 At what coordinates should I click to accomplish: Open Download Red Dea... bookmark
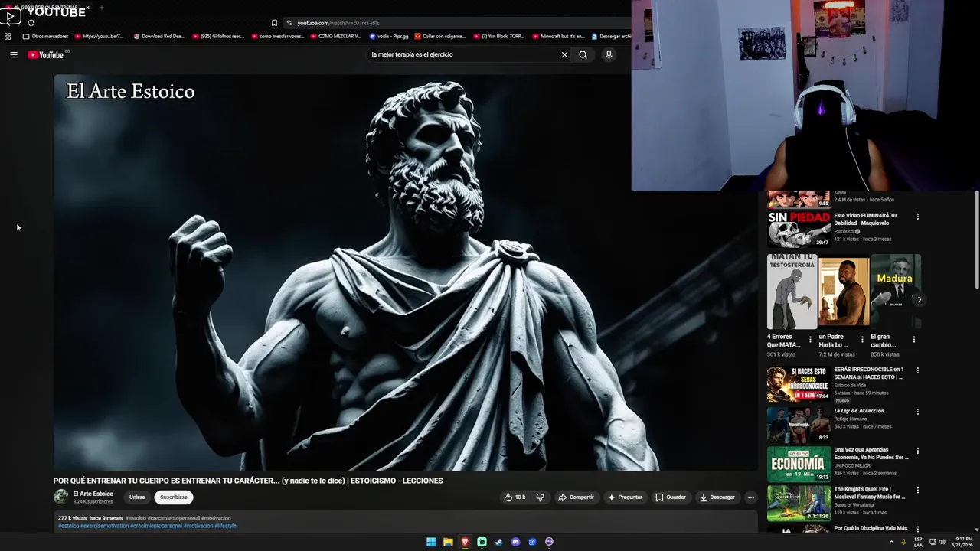pyautogui.click(x=159, y=36)
